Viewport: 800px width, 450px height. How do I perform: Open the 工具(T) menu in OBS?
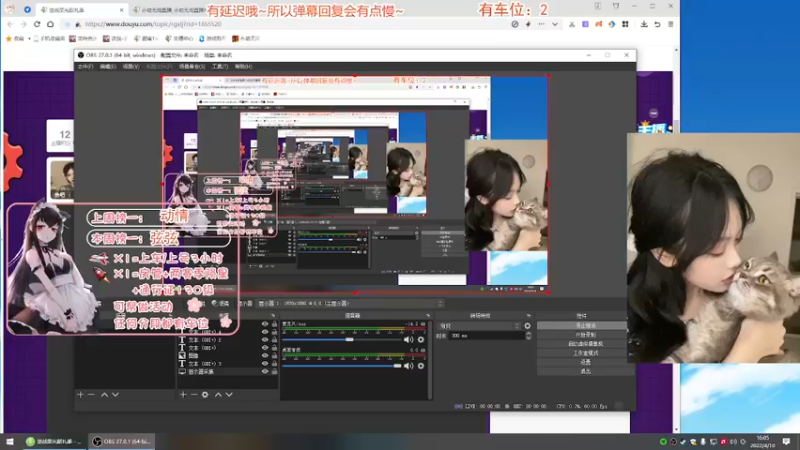pos(219,67)
